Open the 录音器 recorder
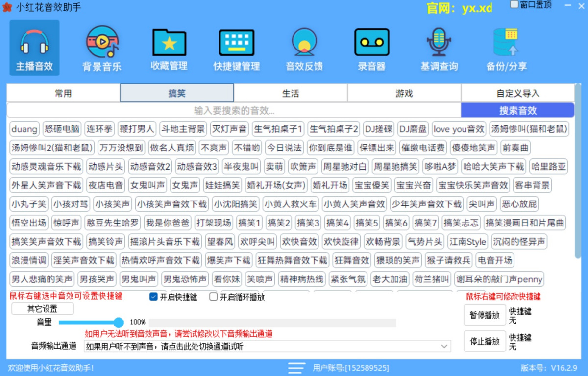The width and height of the screenshot is (588, 376). tap(371, 48)
